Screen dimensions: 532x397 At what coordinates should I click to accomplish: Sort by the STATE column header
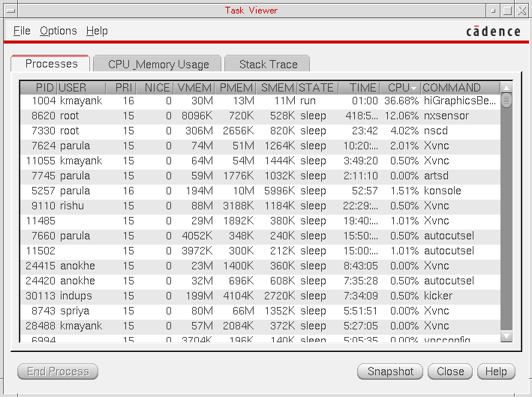(317, 88)
